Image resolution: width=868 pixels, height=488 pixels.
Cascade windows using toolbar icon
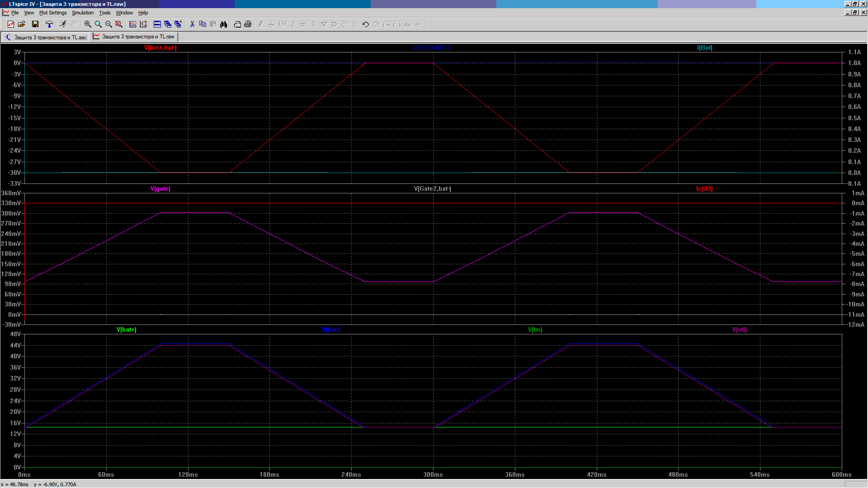click(x=168, y=24)
